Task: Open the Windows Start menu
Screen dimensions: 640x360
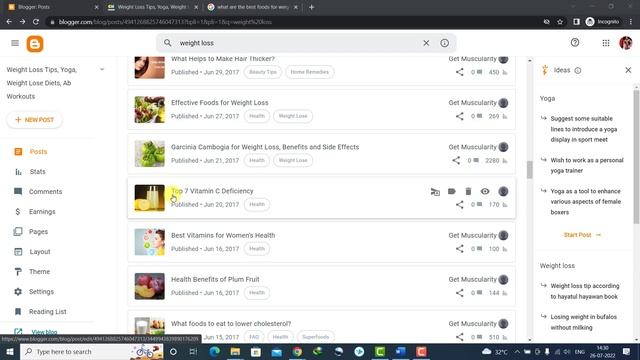Action: pos(10,351)
